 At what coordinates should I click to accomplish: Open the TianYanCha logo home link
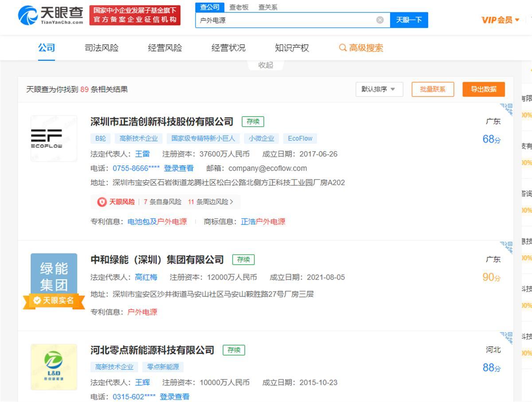click(x=51, y=15)
